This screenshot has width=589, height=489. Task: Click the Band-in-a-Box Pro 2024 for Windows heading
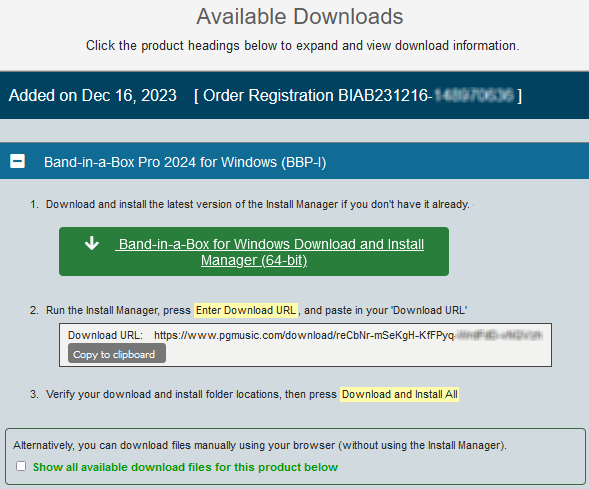(185, 162)
